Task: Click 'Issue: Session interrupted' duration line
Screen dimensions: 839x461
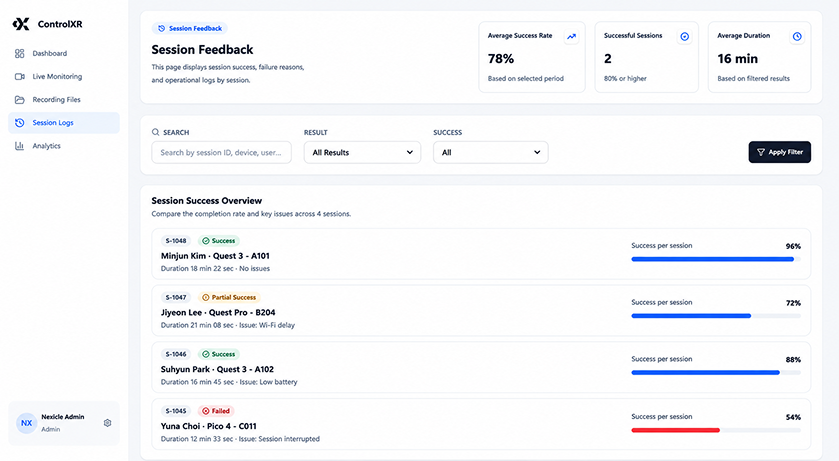Action: point(240,439)
